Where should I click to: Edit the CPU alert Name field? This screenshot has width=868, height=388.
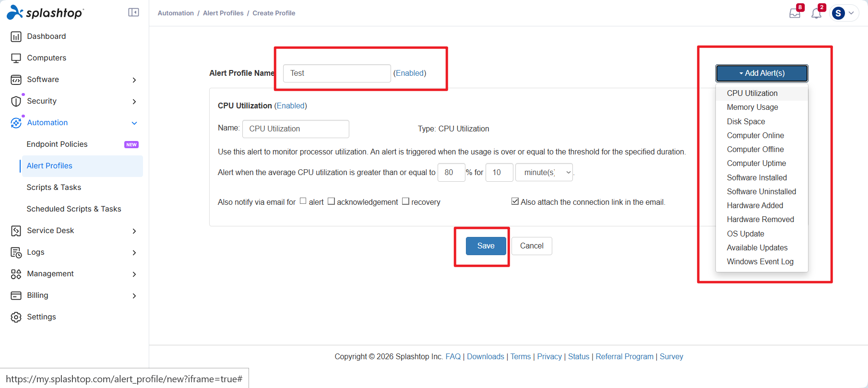[x=296, y=129]
